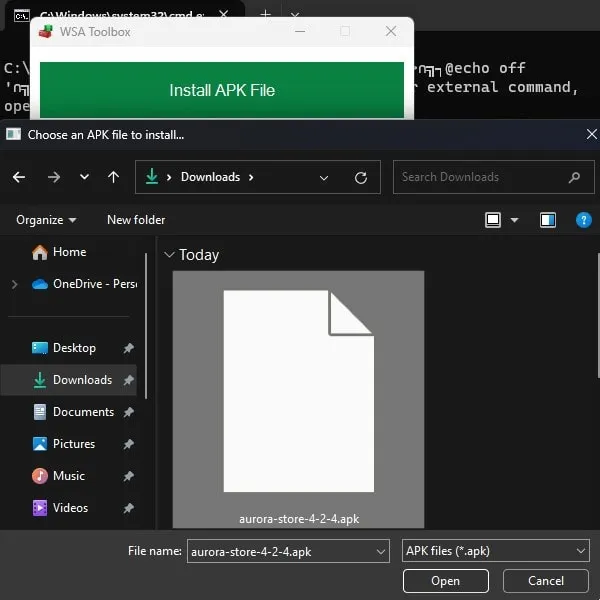The image size is (600, 600).
Task: Create a New folder
Action: [136, 220]
